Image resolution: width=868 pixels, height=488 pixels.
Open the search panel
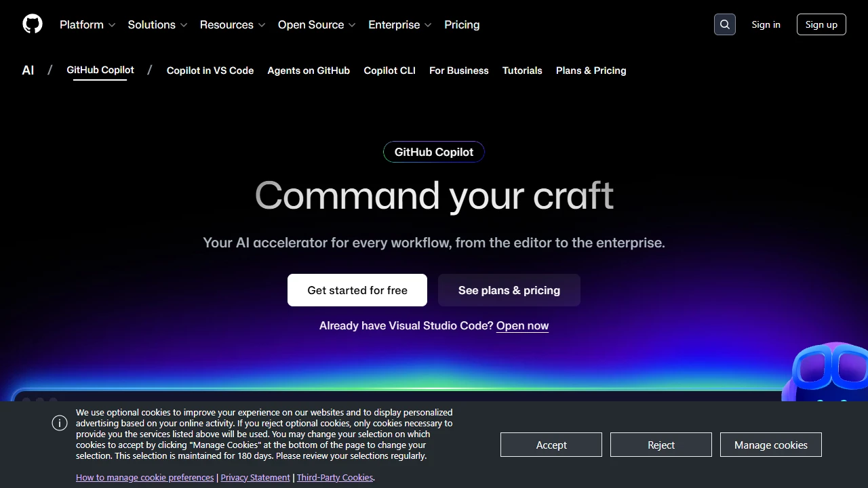click(724, 24)
